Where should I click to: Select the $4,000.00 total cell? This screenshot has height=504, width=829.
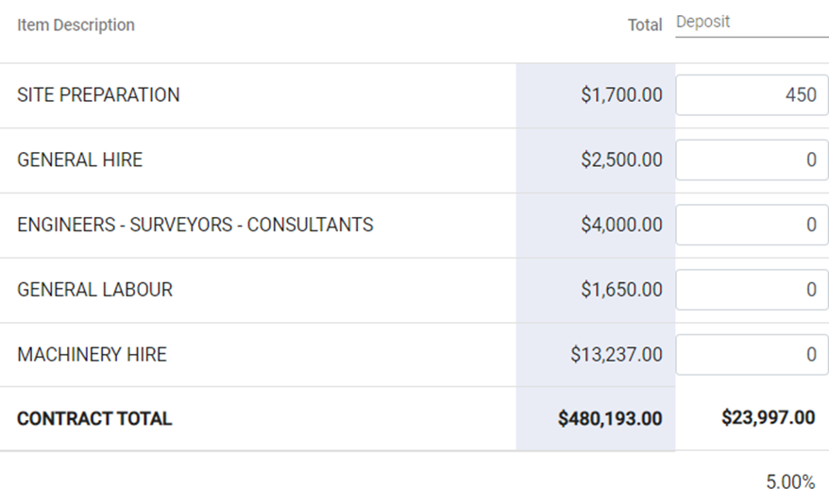(x=621, y=226)
